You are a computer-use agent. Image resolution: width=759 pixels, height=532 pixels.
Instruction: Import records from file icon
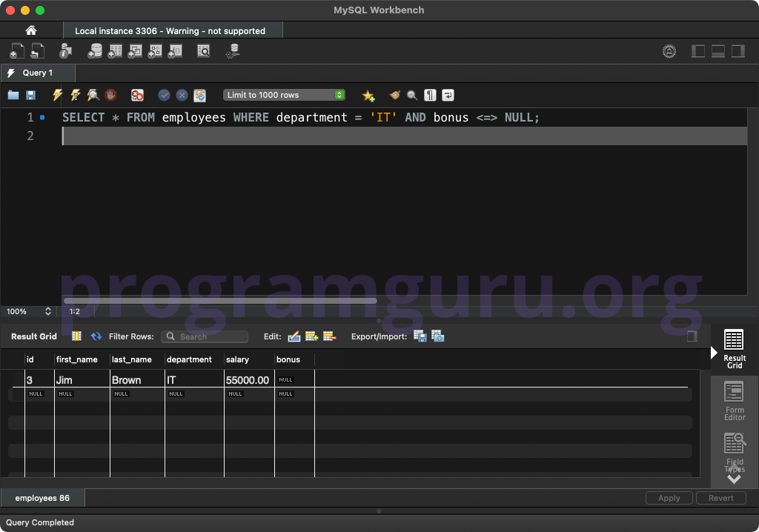[x=438, y=336]
